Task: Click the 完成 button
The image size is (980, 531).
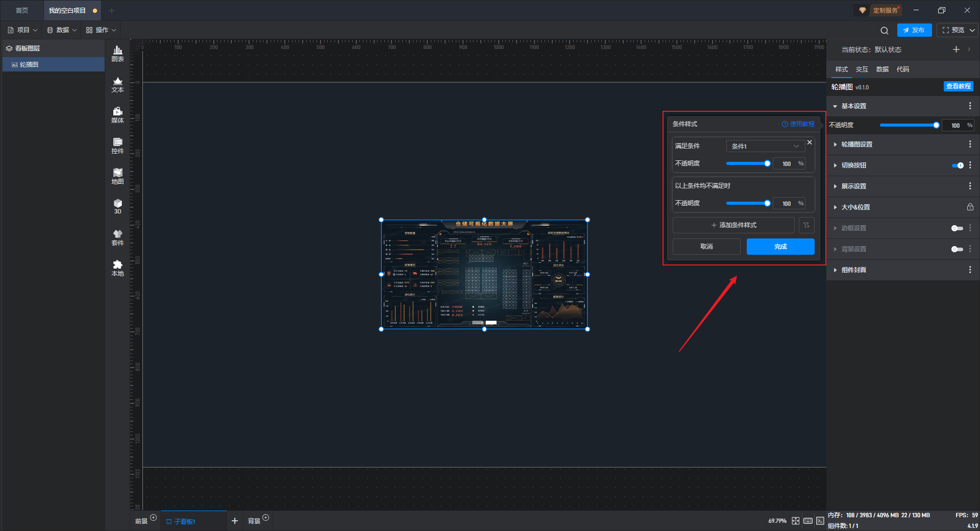Action: [x=780, y=247]
